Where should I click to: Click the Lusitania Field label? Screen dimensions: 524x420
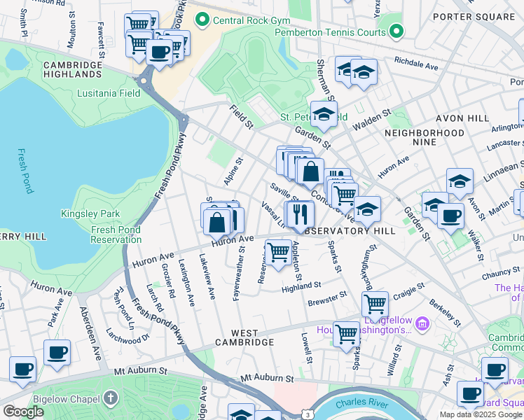pos(109,93)
